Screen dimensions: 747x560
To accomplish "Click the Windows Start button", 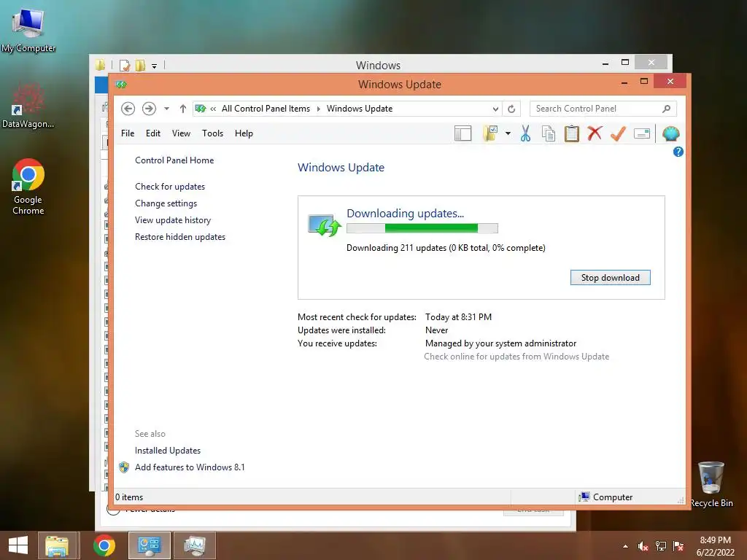I will click(18, 545).
